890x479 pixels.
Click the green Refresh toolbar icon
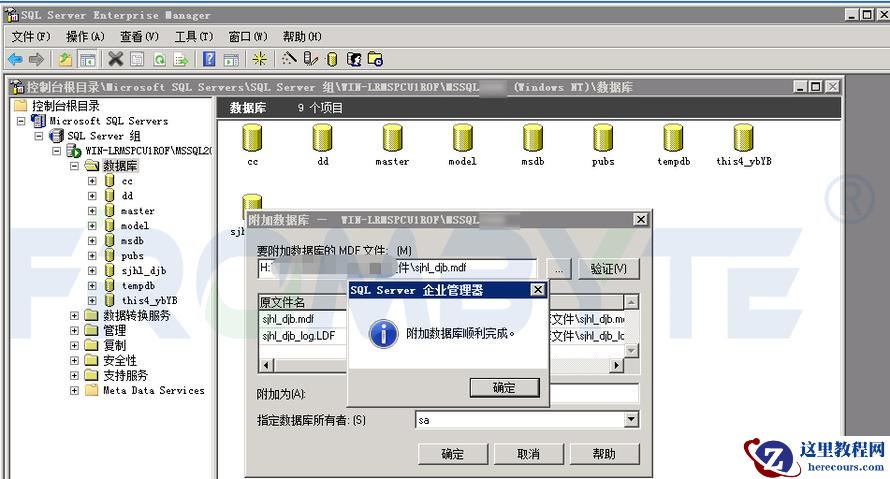159,59
